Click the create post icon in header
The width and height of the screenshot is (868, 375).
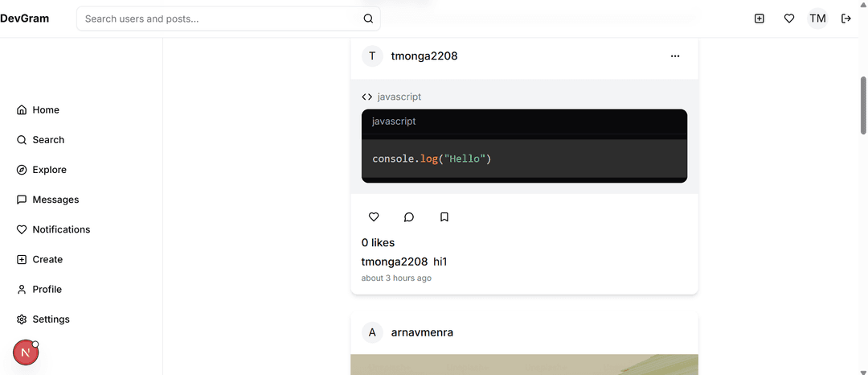click(759, 19)
